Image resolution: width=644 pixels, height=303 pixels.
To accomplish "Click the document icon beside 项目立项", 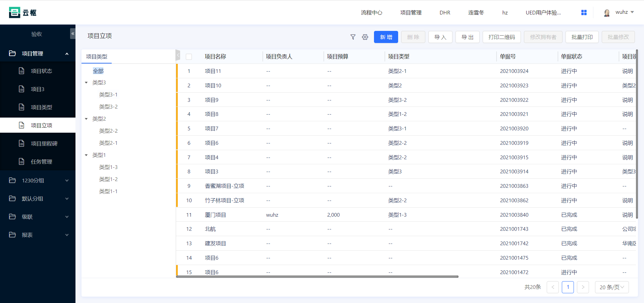I will (x=21, y=125).
